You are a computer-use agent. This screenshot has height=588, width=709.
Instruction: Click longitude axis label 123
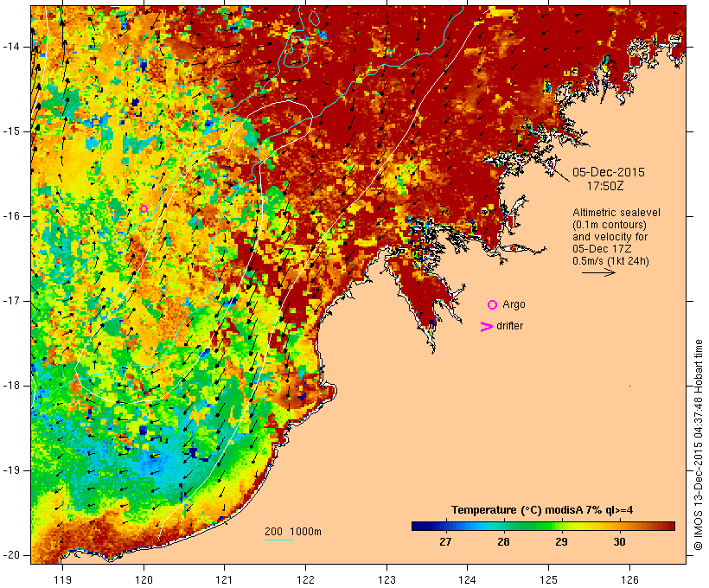pos(386,579)
